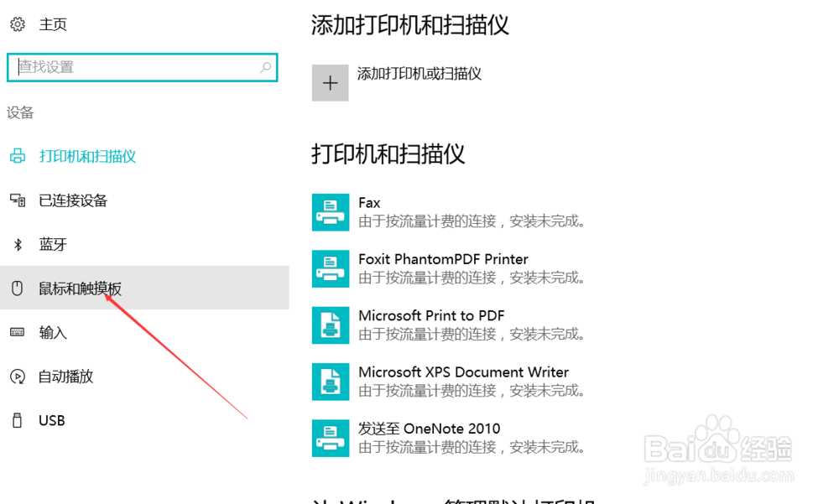Click the home gear icon
This screenshot has height=504, width=839.
point(18,24)
